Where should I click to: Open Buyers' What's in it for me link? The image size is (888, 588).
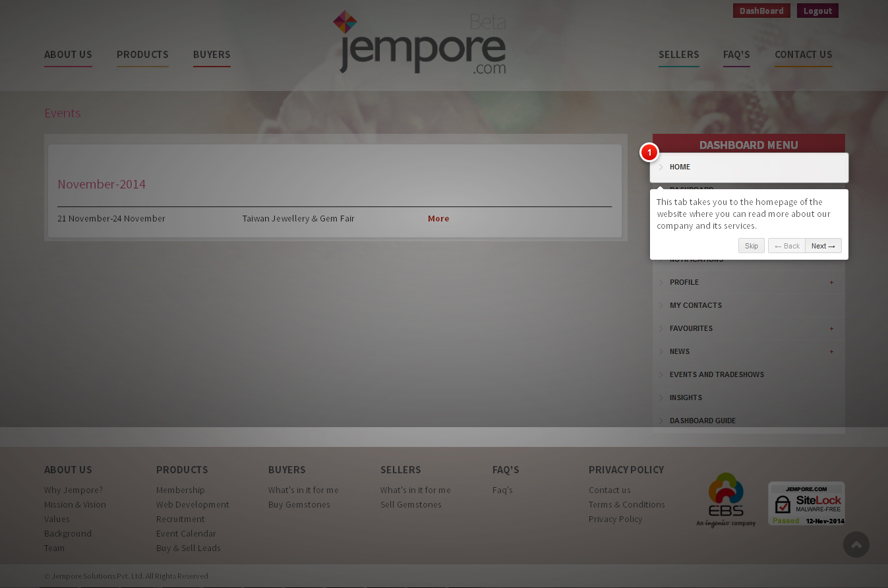[303, 490]
